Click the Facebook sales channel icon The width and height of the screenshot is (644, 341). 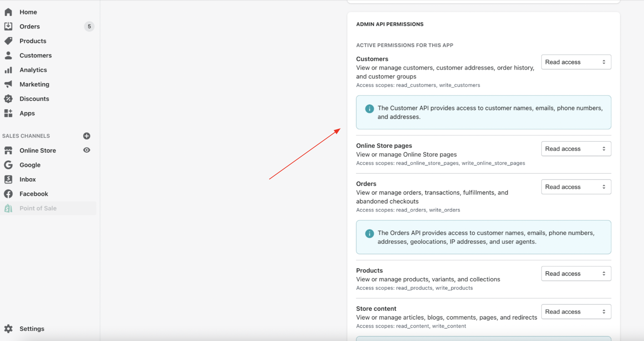[x=8, y=194]
